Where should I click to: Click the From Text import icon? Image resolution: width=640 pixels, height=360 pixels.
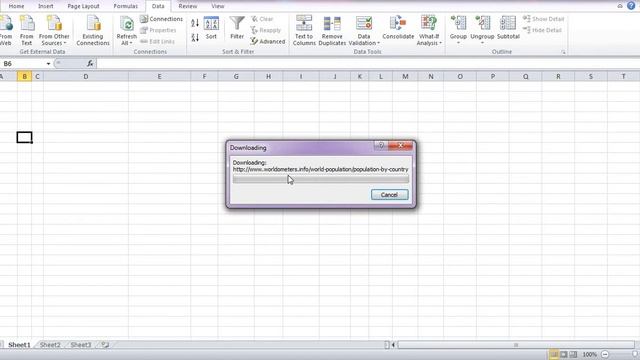click(27, 30)
